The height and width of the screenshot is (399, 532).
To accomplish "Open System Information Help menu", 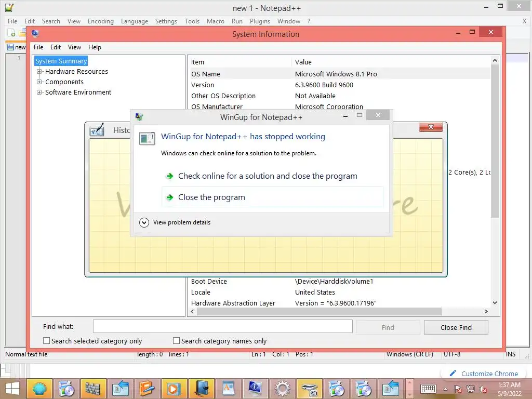I will point(95,47).
